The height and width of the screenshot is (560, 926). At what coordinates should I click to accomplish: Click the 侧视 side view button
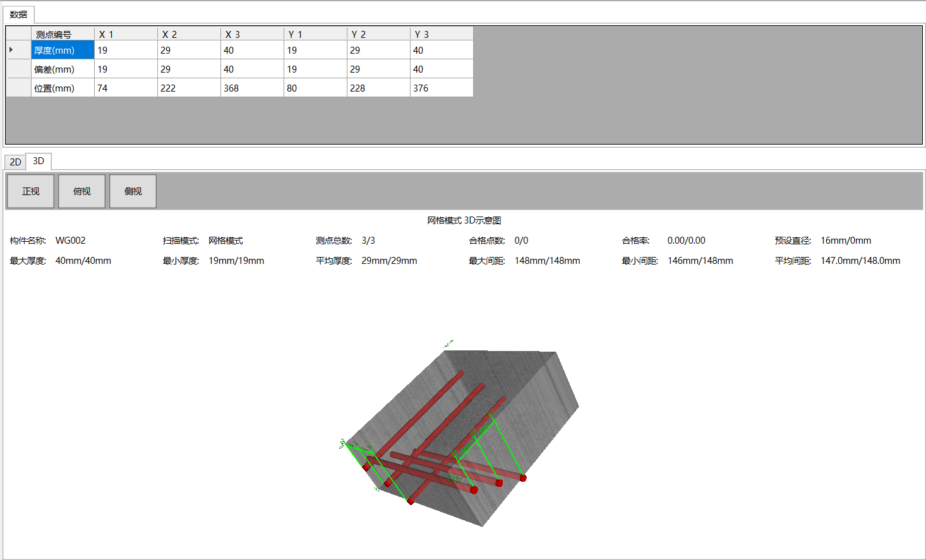click(133, 191)
